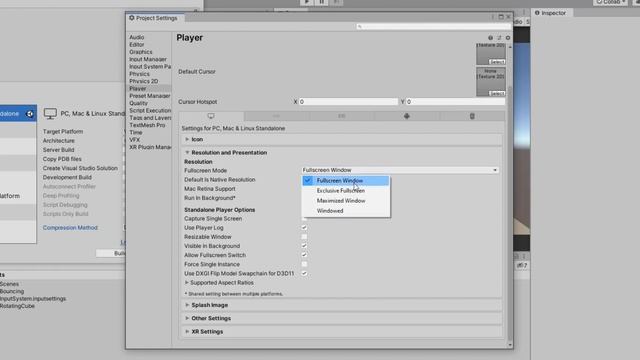The image size is (640, 360).
Task: Click the Project Settings window tab
Action: tap(155, 18)
